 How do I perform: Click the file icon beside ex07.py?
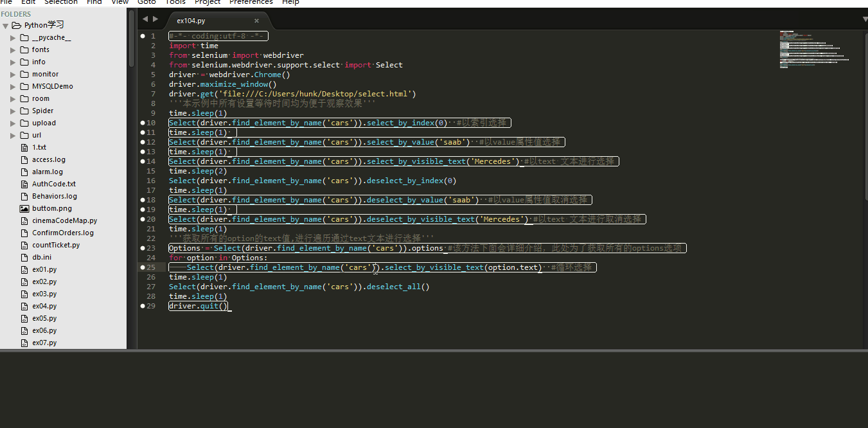24,343
